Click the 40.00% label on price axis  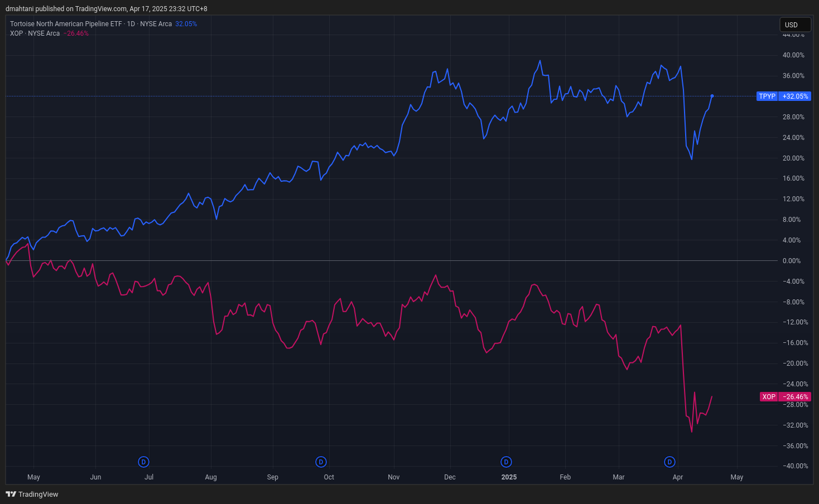[x=793, y=55]
